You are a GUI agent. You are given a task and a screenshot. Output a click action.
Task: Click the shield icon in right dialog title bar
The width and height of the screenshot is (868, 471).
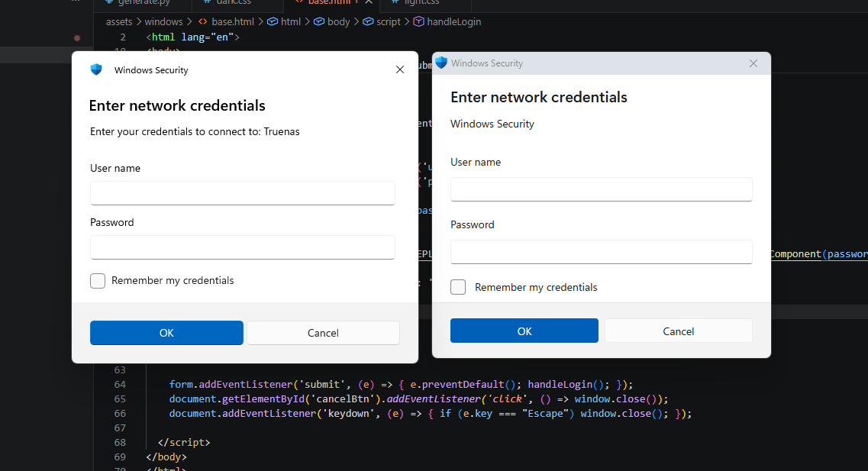(441, 63)
